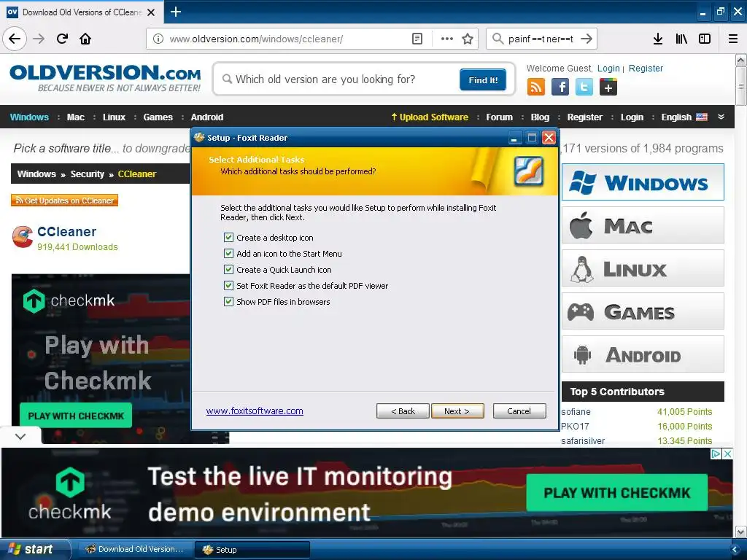747x560 pixels.
Task: Open the library bookshelf icon
Action: tap(681, 39)
